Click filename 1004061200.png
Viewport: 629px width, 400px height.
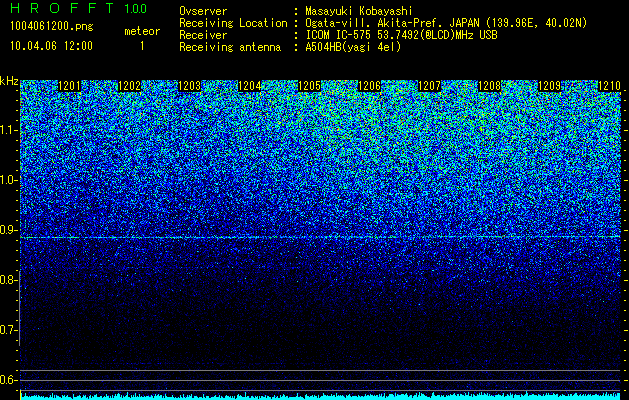pos(52,26)
